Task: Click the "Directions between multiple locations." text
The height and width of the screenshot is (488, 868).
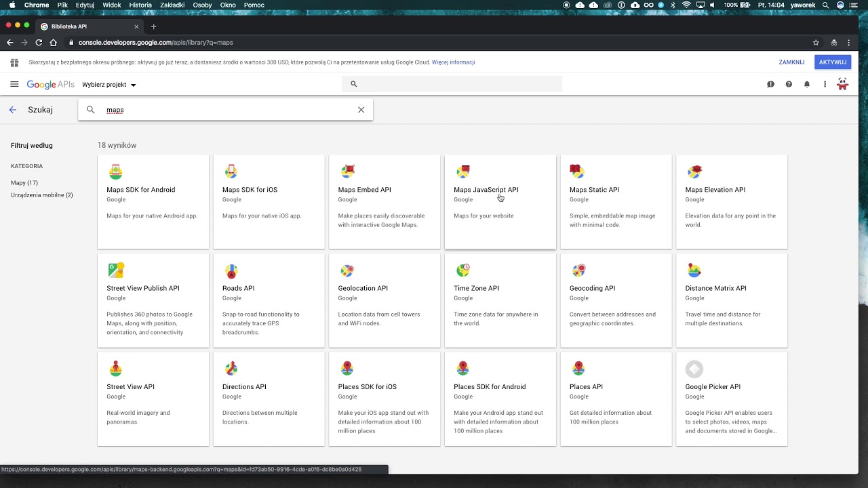Action: pos(260,418)
